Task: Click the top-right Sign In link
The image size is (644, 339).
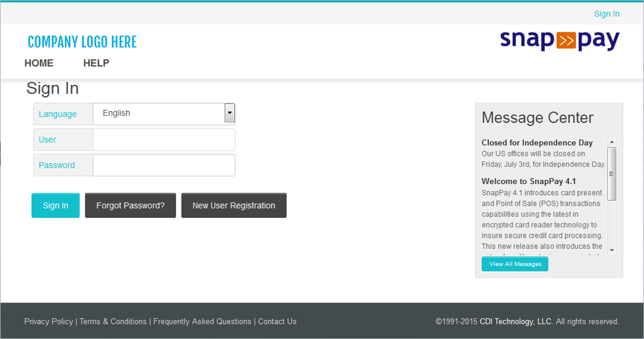Action: point(606,14)
